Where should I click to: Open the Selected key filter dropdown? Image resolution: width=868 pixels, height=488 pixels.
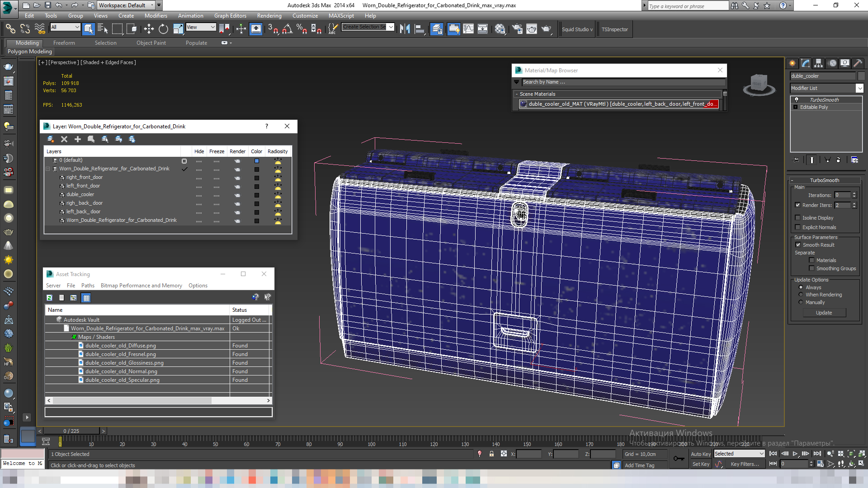pyautogui.click(x=739, y=454)
